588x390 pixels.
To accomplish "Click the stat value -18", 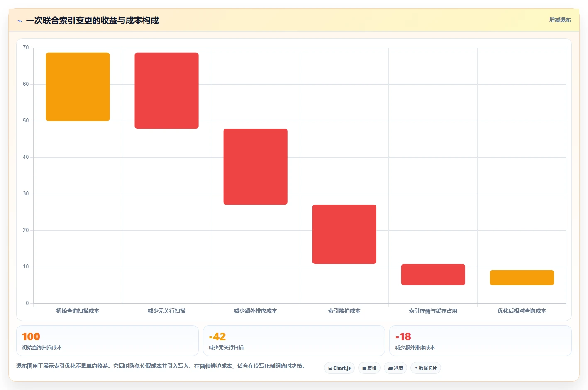I will tap(403, 336).
